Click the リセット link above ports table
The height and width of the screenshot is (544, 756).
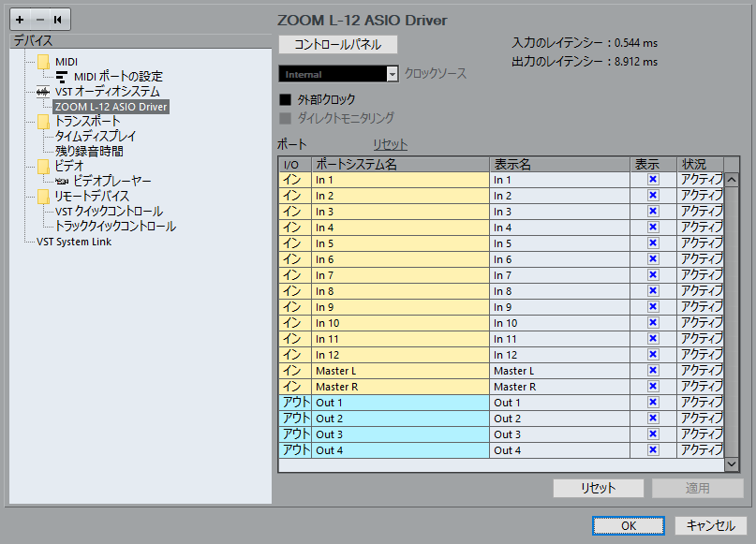pyautogui.click(x=390, y=144)
